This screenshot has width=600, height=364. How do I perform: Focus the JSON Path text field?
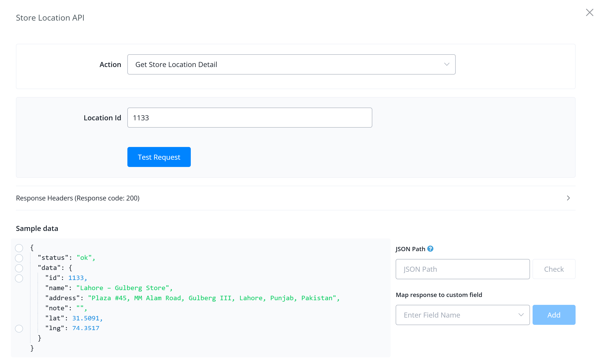(463, 269)
